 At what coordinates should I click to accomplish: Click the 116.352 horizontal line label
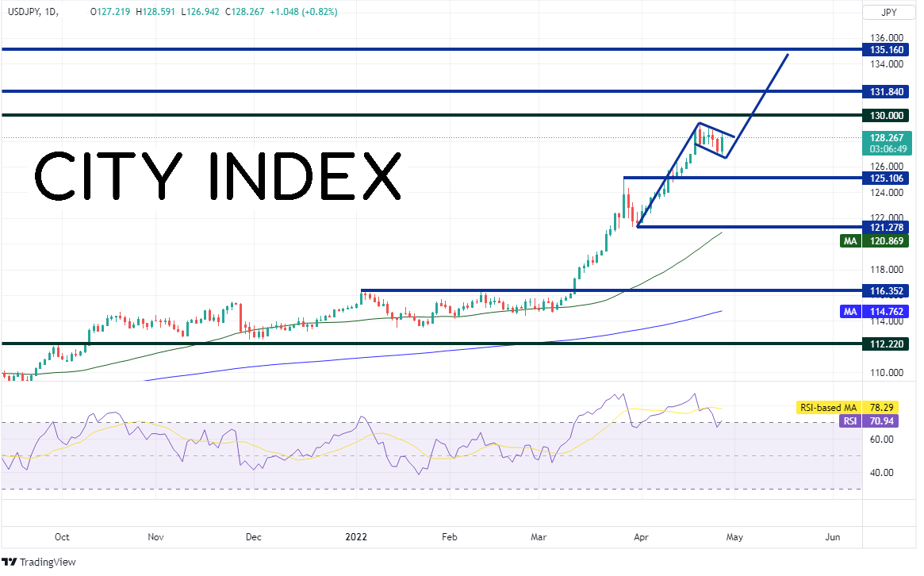click(886, 290)
